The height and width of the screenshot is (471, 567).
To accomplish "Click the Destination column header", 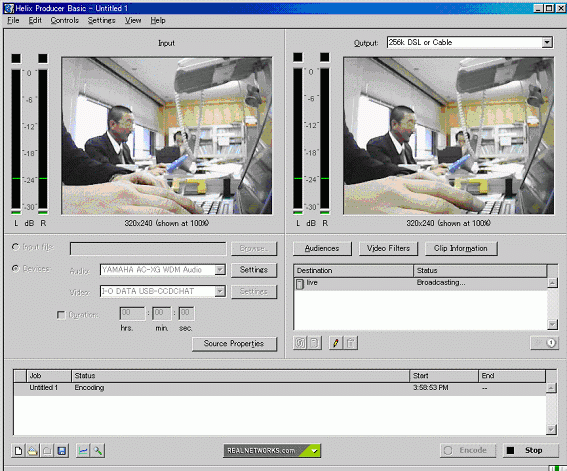I will [x=353, y=270].
